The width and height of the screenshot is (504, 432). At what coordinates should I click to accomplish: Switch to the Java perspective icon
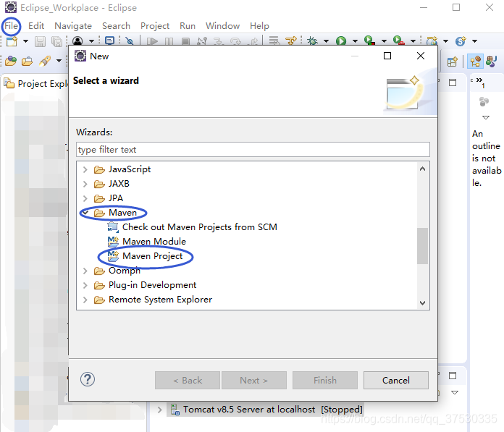pyautogui.click(x=492, y=62)
